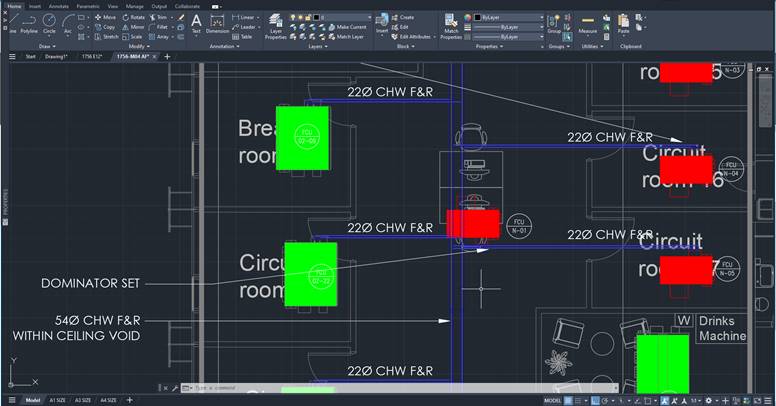Activate the Fillet tool

coord(159,27)
